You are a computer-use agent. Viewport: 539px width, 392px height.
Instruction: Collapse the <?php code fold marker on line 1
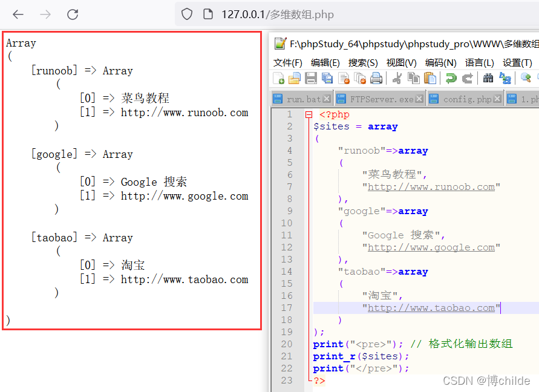tap(309, 114)
